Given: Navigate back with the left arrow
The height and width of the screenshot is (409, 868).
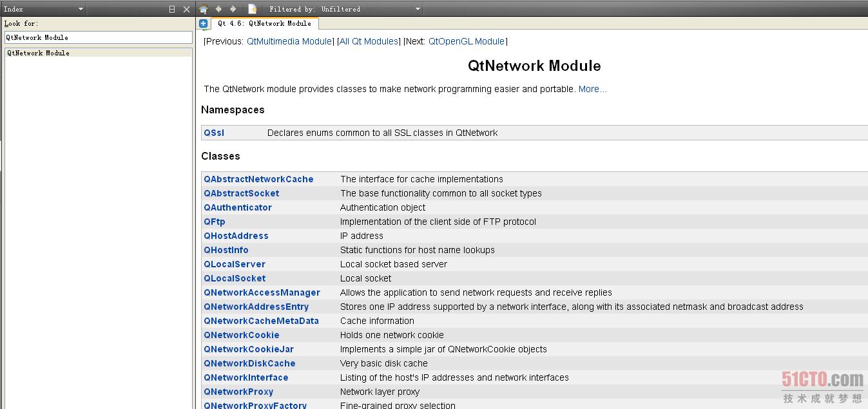Looking at the screenshot, I should (218, 9).
